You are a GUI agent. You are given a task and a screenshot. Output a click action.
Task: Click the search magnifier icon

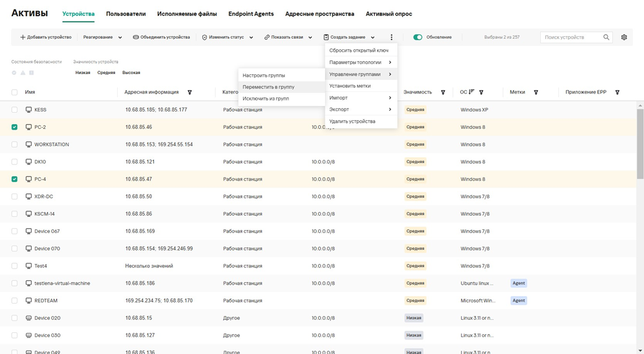[x=606, y=37]
